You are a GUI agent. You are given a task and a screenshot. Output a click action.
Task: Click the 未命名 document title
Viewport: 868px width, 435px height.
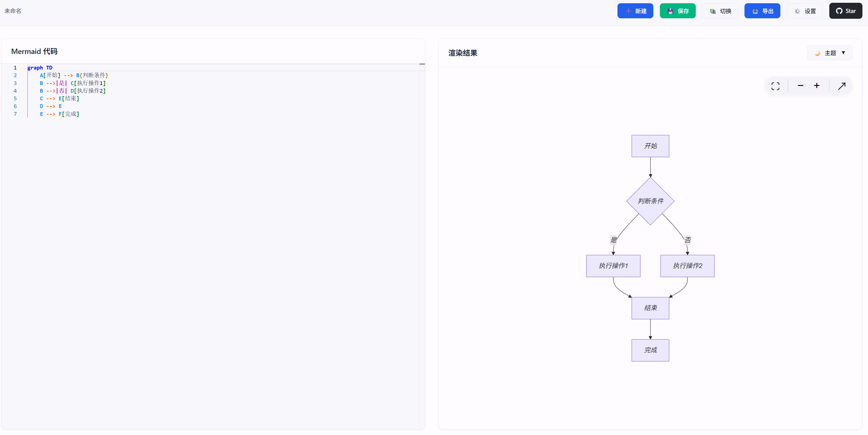[x=13, y=11]
